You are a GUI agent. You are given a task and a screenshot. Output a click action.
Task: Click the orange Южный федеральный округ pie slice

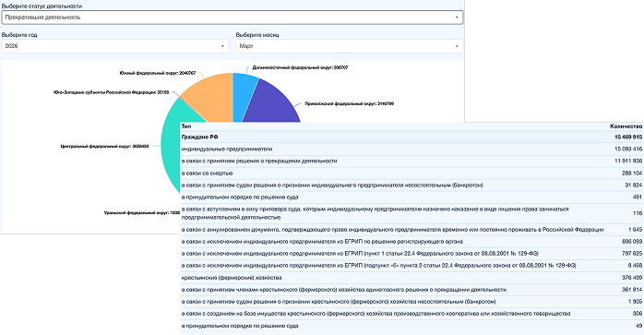click(211, 98)
